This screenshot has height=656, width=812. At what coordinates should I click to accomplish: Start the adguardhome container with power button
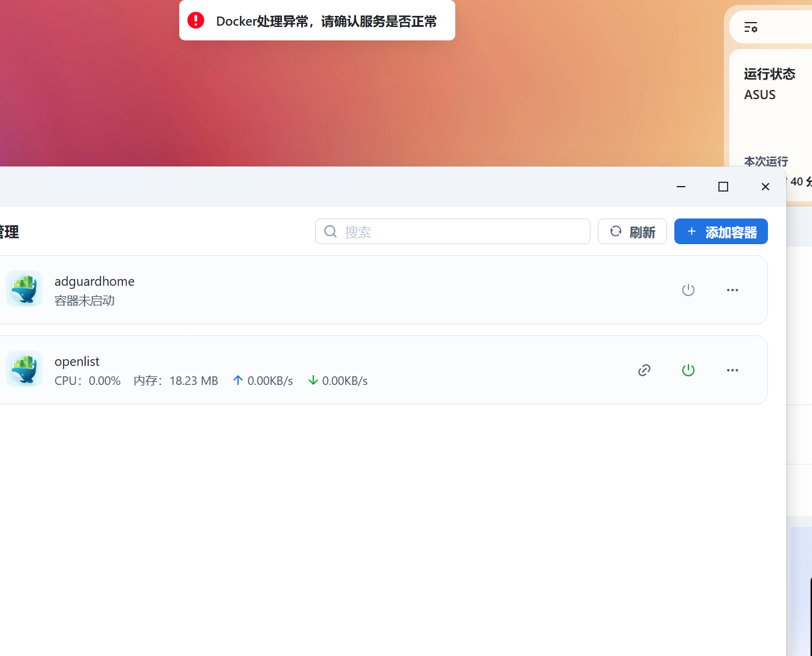pyautogui.click(x=688, y=290)
